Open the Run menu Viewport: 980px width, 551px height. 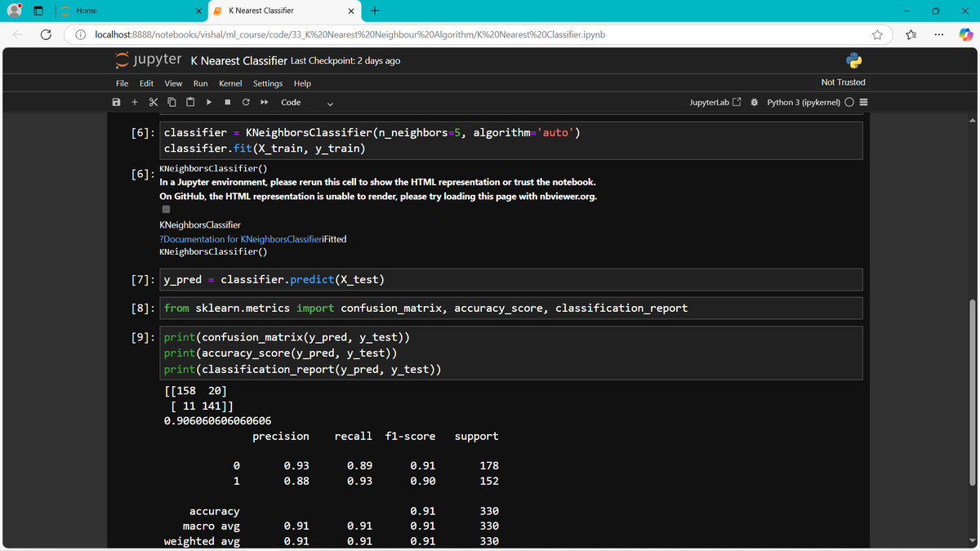200,83
